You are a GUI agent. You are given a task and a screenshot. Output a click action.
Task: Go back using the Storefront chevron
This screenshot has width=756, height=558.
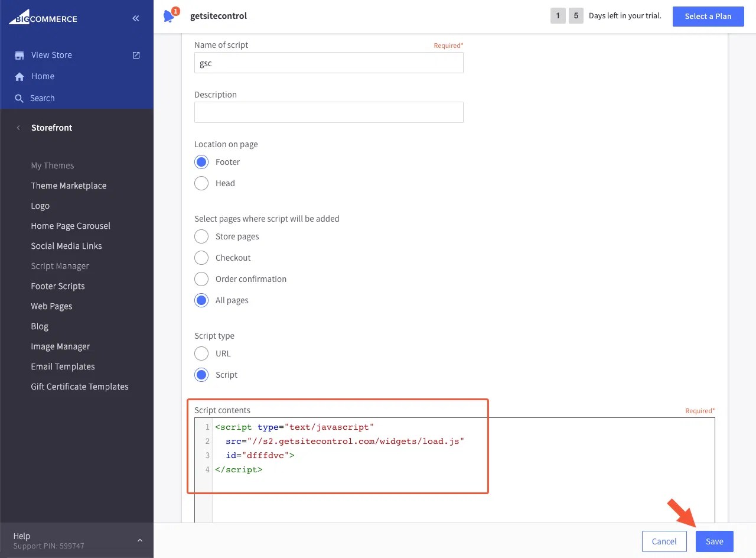18,128
